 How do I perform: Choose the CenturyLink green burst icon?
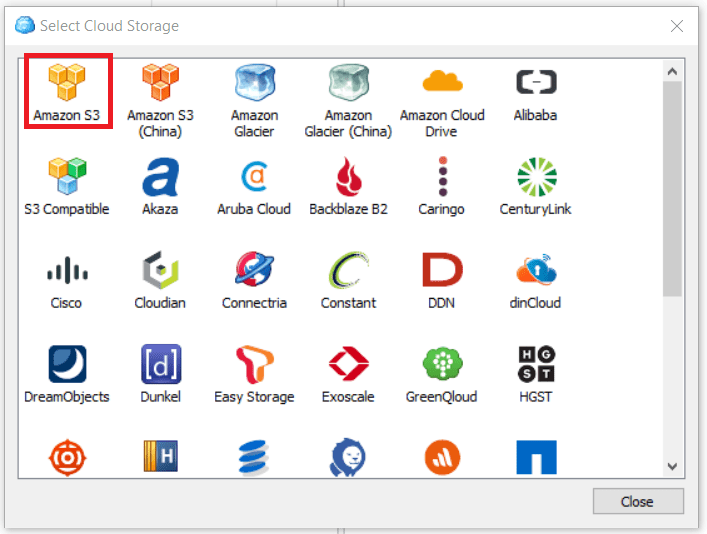tap(537, 176)
